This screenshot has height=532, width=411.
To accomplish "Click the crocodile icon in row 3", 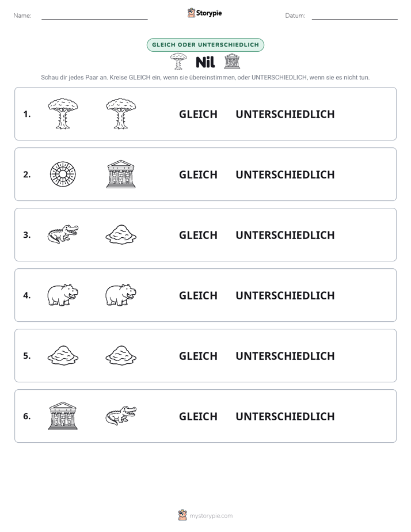I will coord(63,234).
